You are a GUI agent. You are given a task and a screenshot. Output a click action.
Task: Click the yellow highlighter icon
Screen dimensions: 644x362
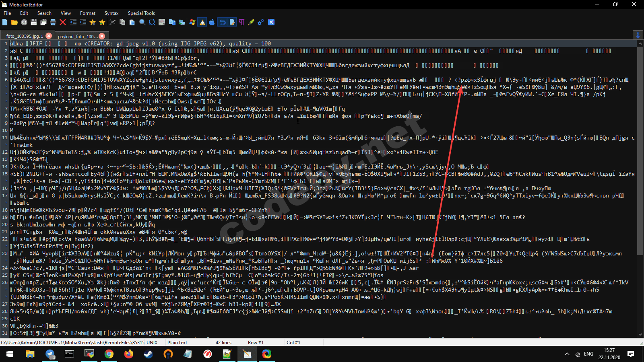(251, 23)
